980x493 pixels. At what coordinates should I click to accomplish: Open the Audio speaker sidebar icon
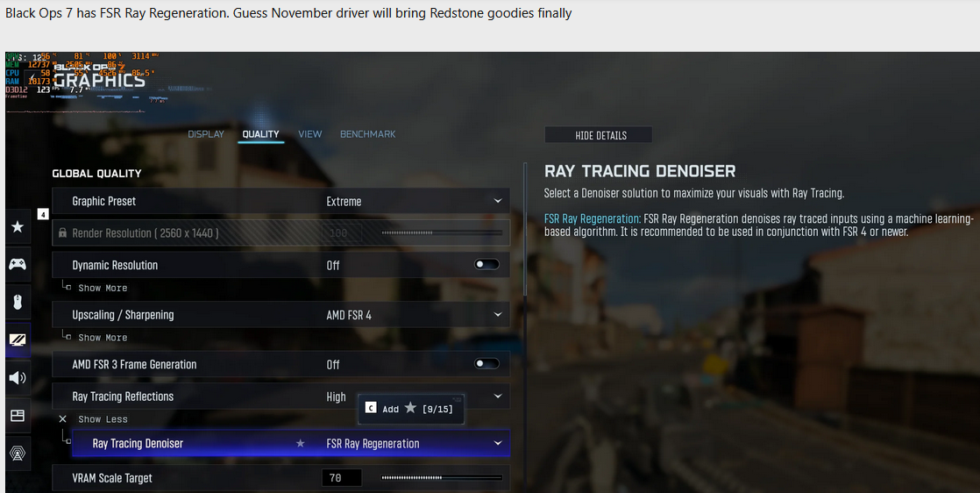coord(18,377)
